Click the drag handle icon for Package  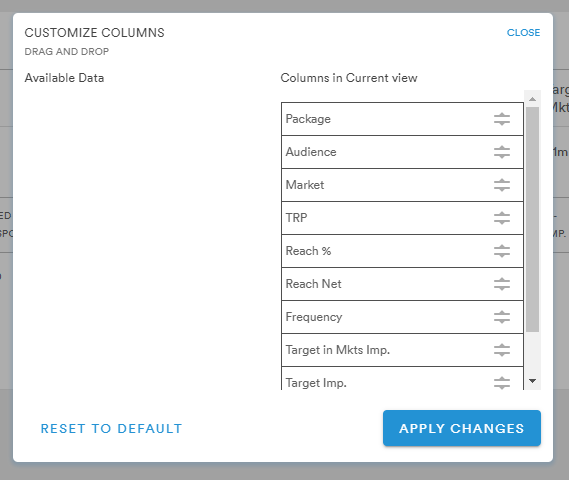tap(502, 119)
